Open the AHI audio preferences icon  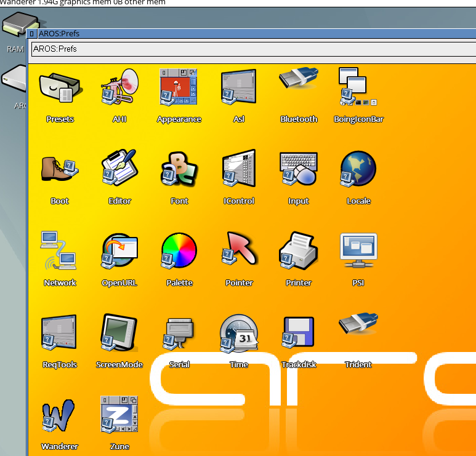click(119, 87)
